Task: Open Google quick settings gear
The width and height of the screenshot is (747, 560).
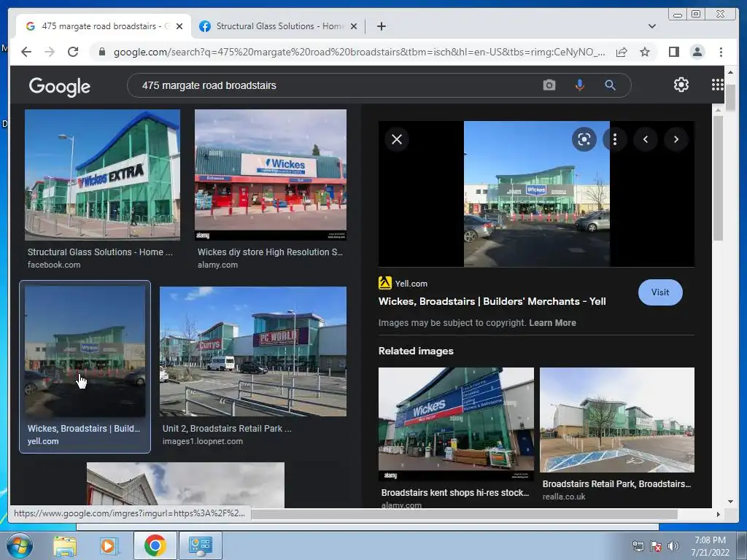Action: (x=681, y=85)
